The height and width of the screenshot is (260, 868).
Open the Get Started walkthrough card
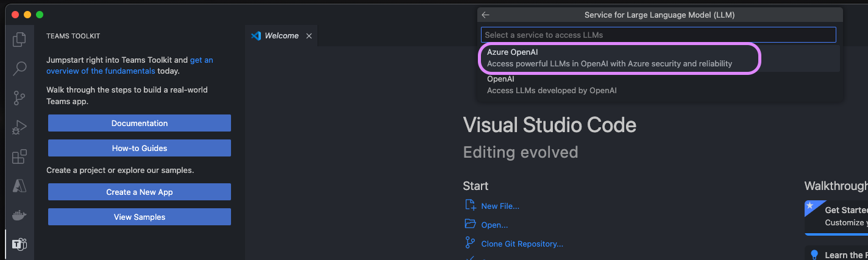click(x=836, y=217)
